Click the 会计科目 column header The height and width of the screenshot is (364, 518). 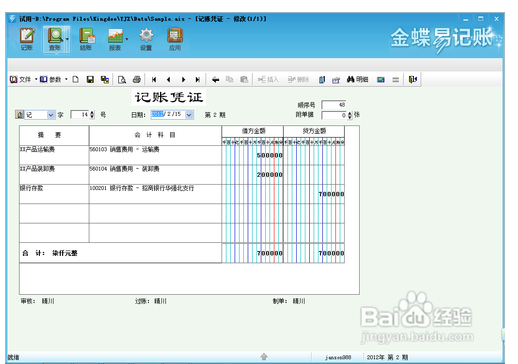155,135
